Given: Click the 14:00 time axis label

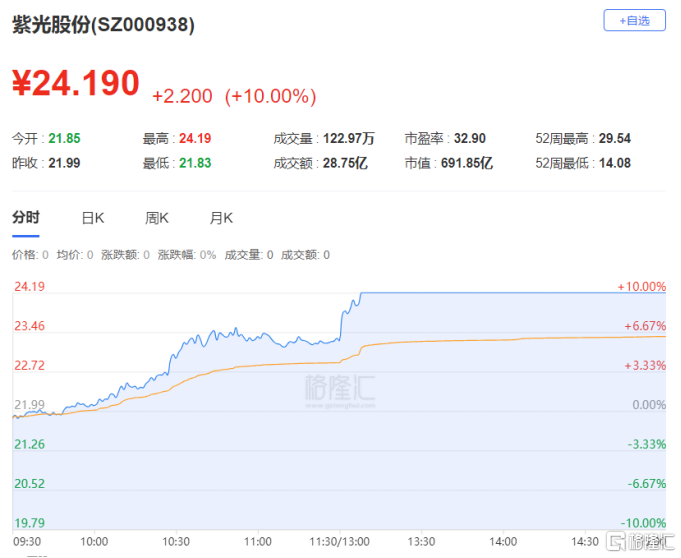Looking at the screenshot, I should (503, 542).
